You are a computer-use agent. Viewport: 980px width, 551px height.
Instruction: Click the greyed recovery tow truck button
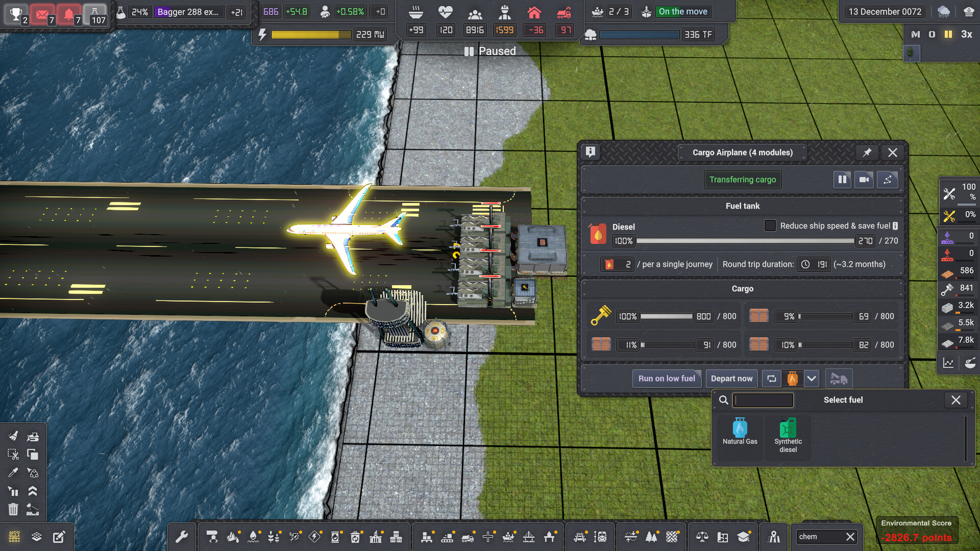[839, 379]
